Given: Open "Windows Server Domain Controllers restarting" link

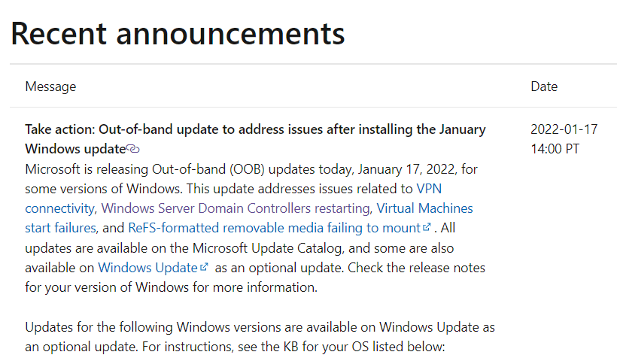Looking at the screenshot, I should pyautogui.click(x=236, y=208).
